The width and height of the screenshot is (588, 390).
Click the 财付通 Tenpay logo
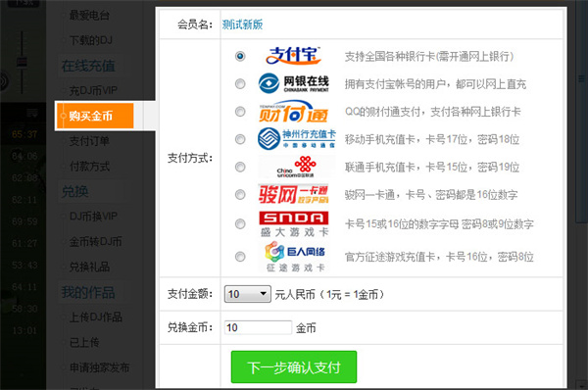click(294, 112)
